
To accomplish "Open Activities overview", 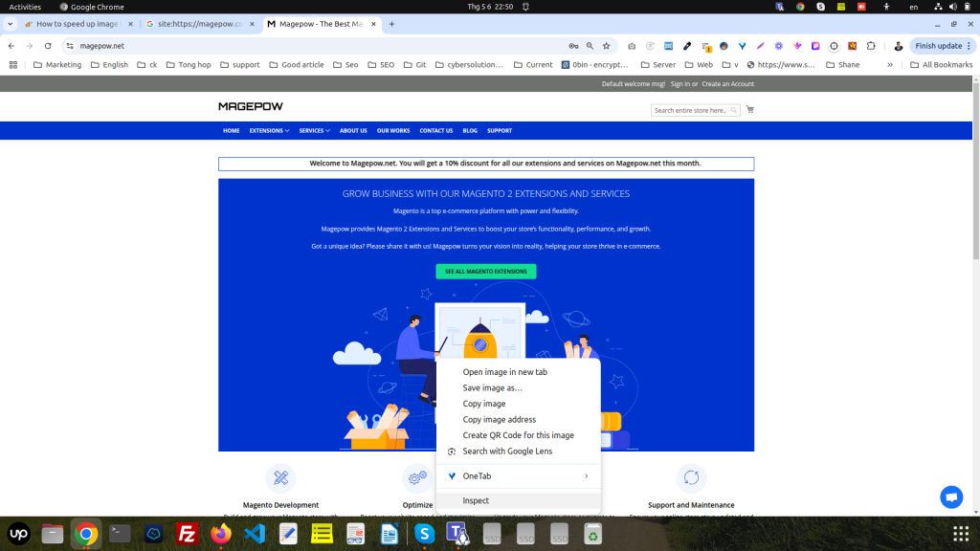I will tap(25, 7).
